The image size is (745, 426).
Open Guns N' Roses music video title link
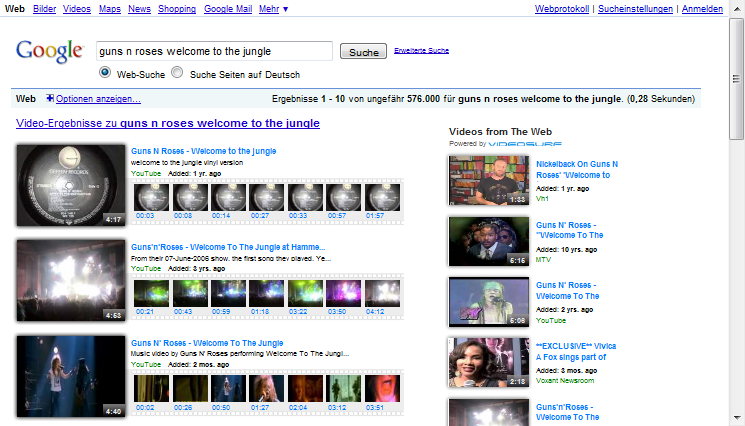pyautogui.click(x=207, y=343)
